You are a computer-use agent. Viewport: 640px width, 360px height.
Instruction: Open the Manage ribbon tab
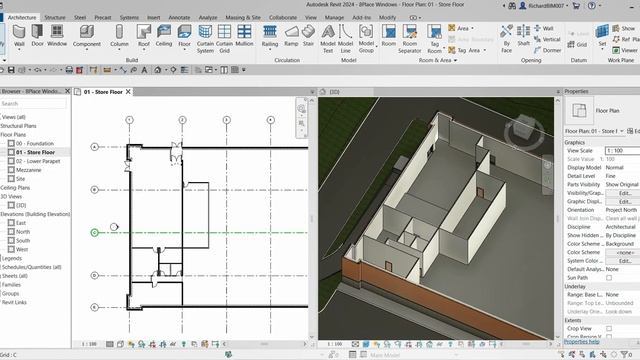click(x=334, y=18)
